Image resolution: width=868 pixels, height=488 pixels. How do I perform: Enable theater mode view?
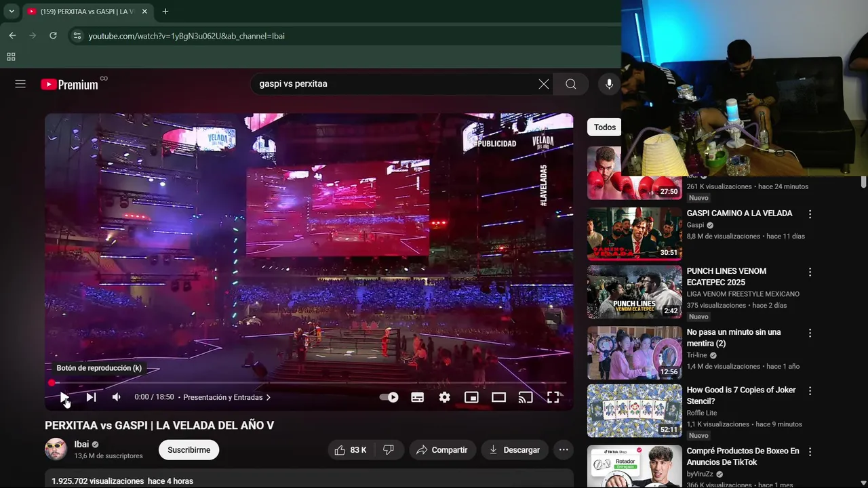click(499, 397)
